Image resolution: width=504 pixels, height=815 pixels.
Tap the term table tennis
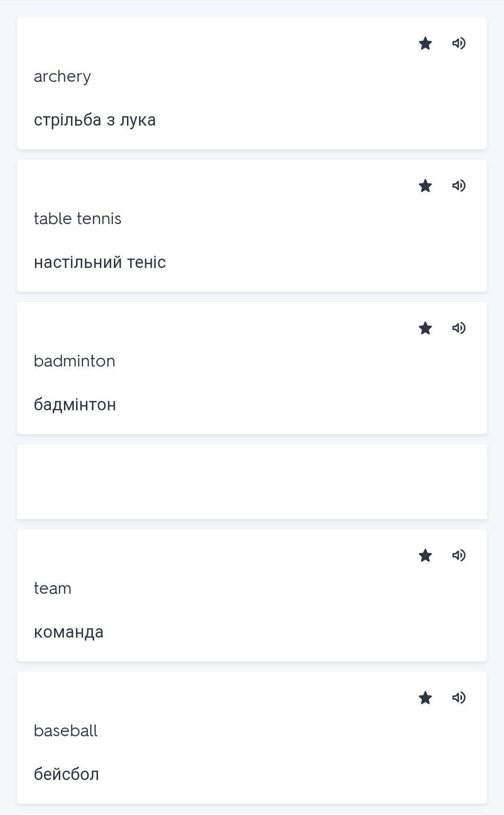(77, 218)
